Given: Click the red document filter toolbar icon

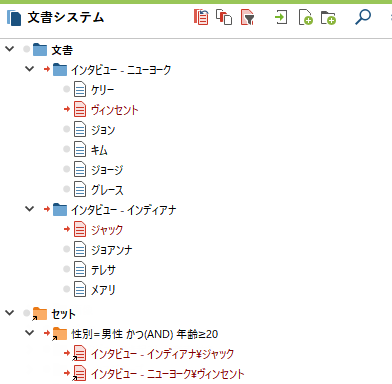Looking at the screenshot, I should pos(247,17).
